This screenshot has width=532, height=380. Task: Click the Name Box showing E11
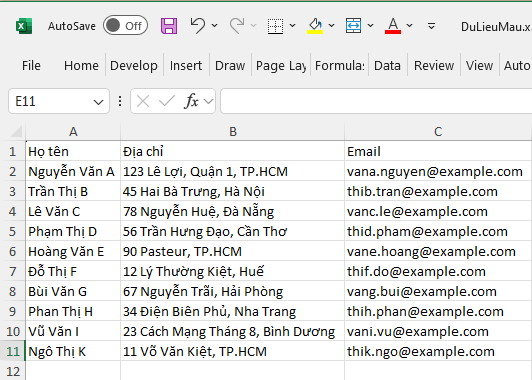tap(51, 101)
